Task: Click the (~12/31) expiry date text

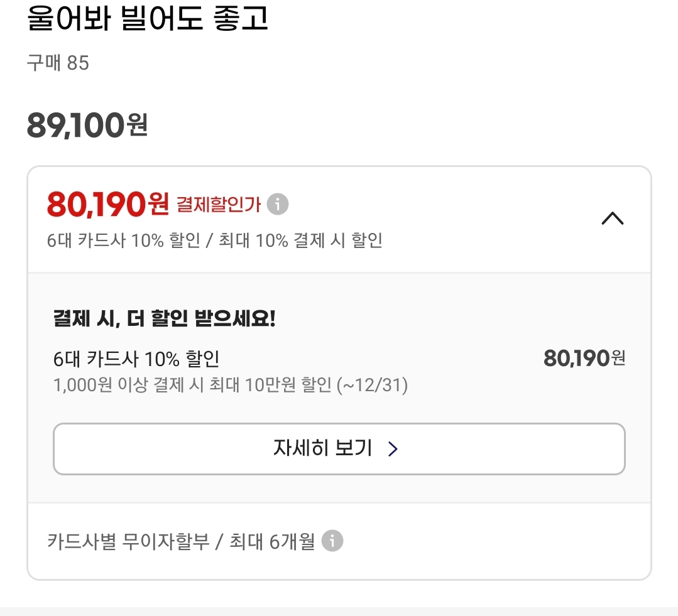Action: 373,385
